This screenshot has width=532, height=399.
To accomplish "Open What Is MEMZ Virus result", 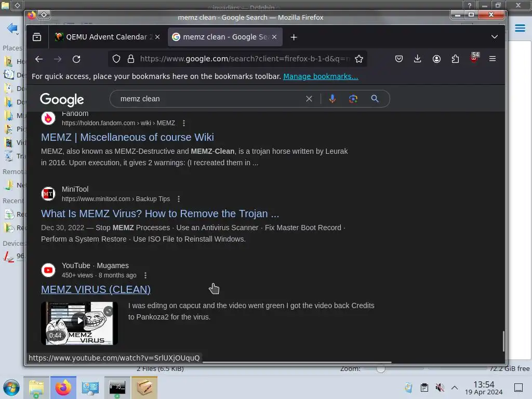I will [x=160, y=214].
